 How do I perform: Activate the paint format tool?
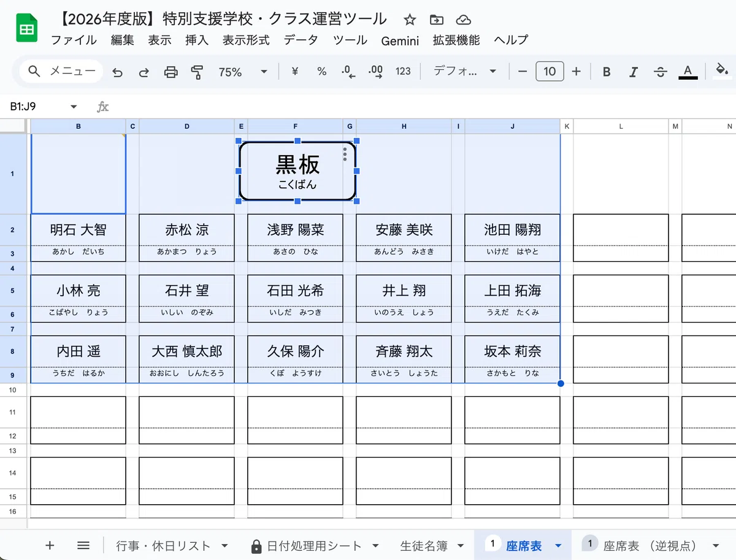pos(197,72)
